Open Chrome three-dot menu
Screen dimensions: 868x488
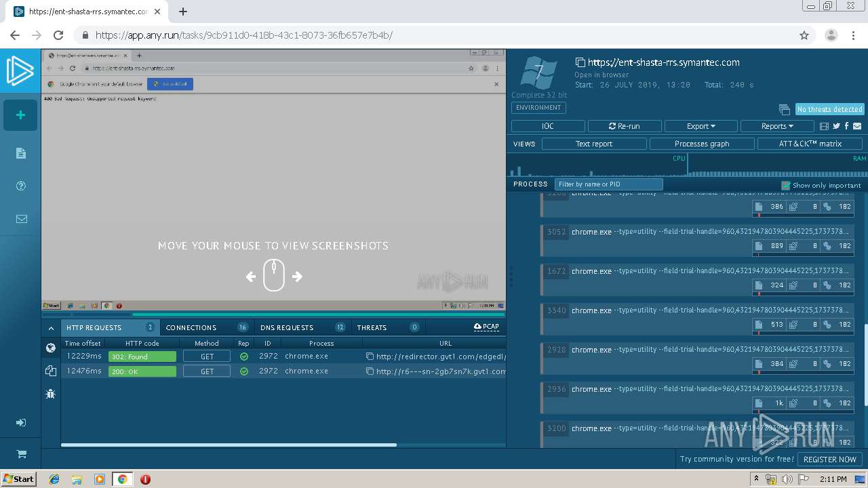coord(854,35)
